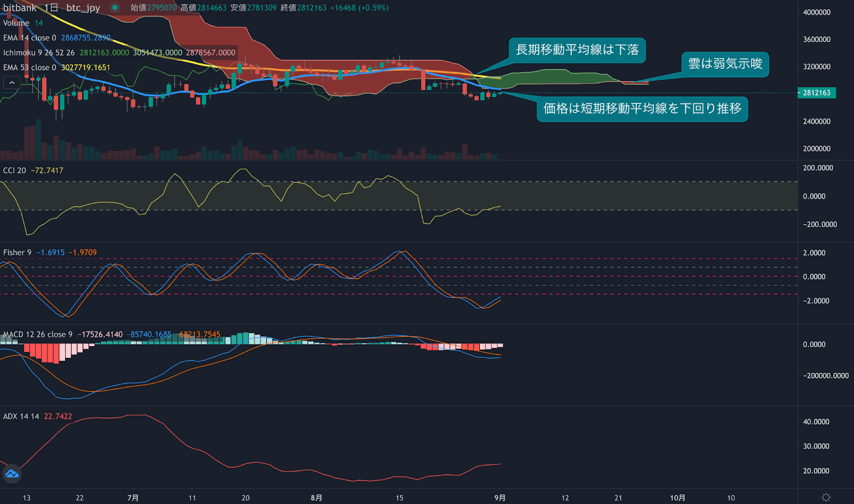The height and width of the screenshot is (504, 854).
Task: Click the 9月 label on time axis
Action: 500,498
